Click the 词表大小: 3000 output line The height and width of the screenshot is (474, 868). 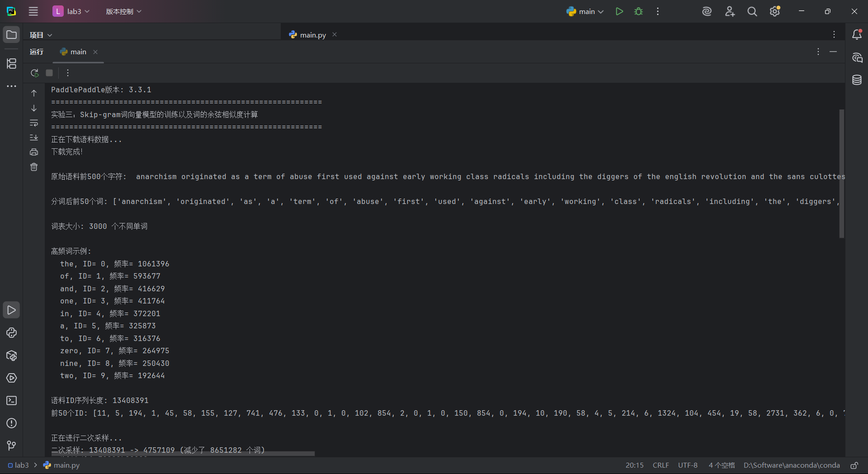(99, 226)
